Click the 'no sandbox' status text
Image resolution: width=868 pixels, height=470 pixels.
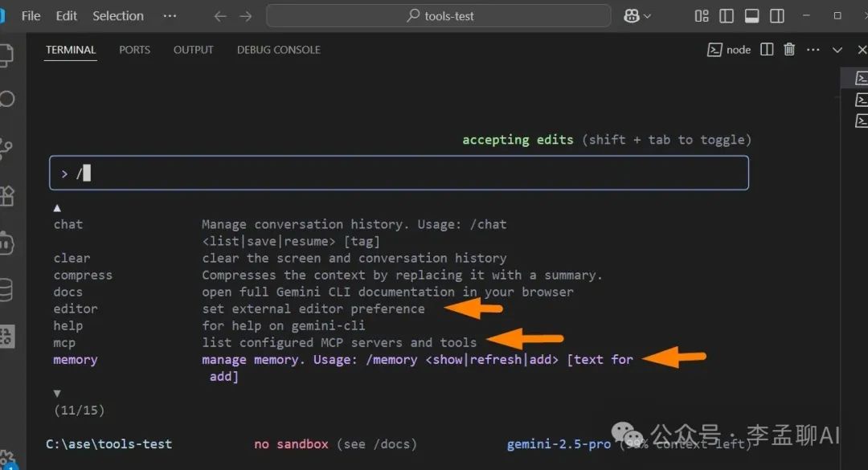coord(291,444)
